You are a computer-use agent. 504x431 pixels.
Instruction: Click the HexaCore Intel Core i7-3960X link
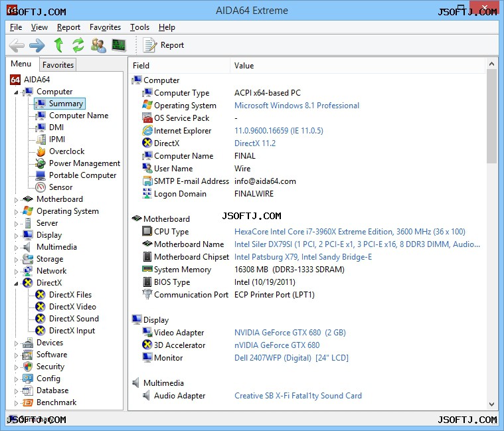pos(350,232)
